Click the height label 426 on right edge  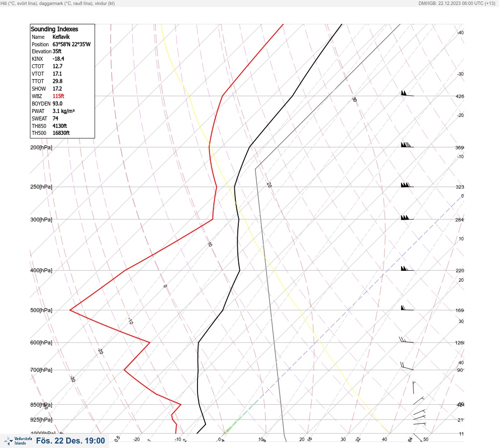point(460,96)
